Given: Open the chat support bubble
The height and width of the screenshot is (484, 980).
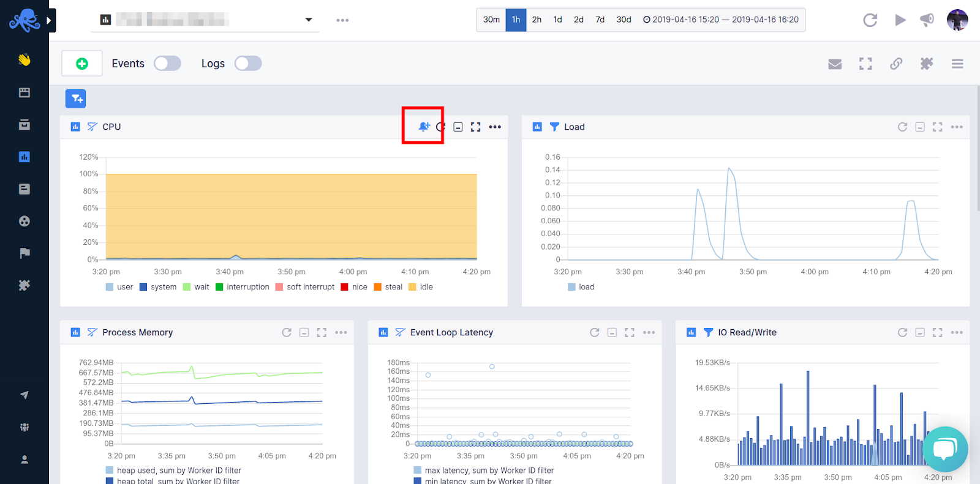Looking at the screenshot, I should (x=944, y=449).
